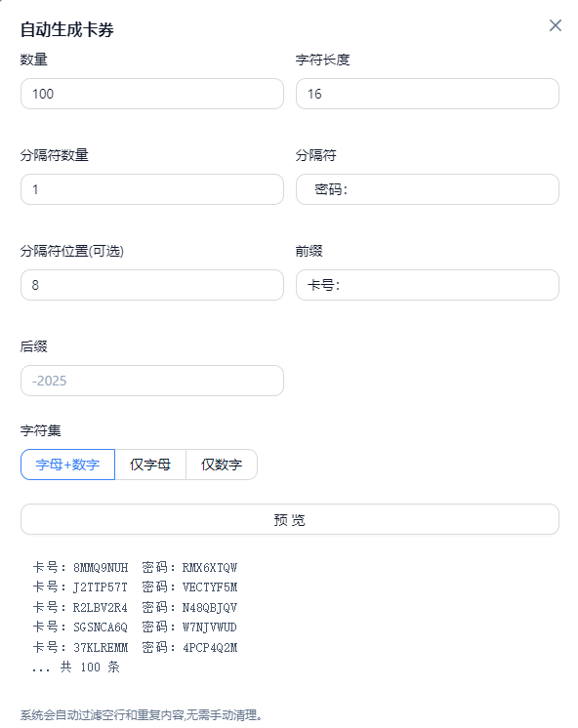Click the 系统会自动过滤空行 hint text
The width and height of the screenshot is (578, 728).
[x=141, y=715]
